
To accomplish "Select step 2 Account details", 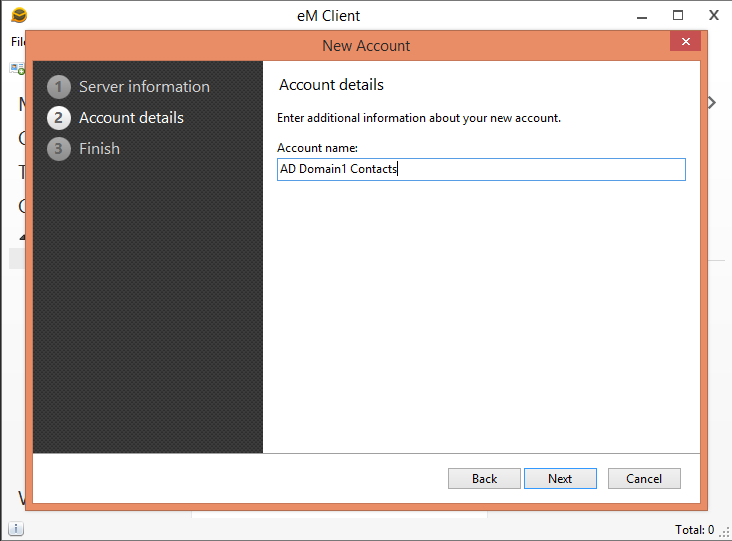I will (115, 118).
